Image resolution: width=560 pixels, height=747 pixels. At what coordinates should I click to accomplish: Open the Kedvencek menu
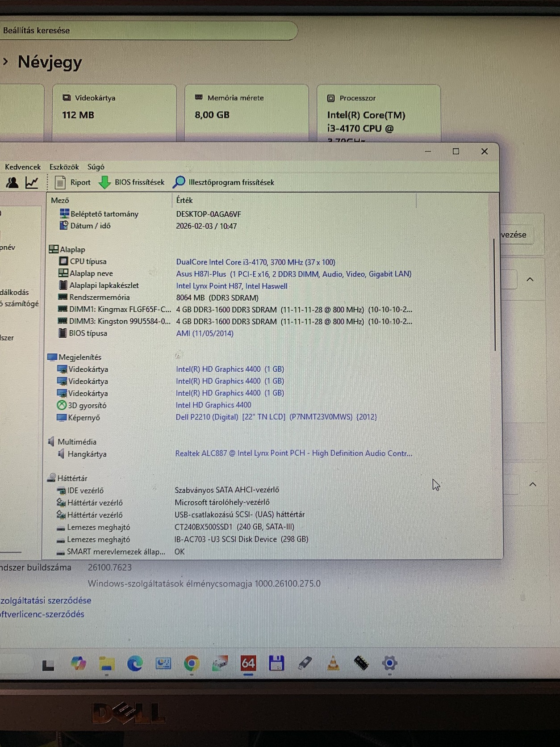23,167
